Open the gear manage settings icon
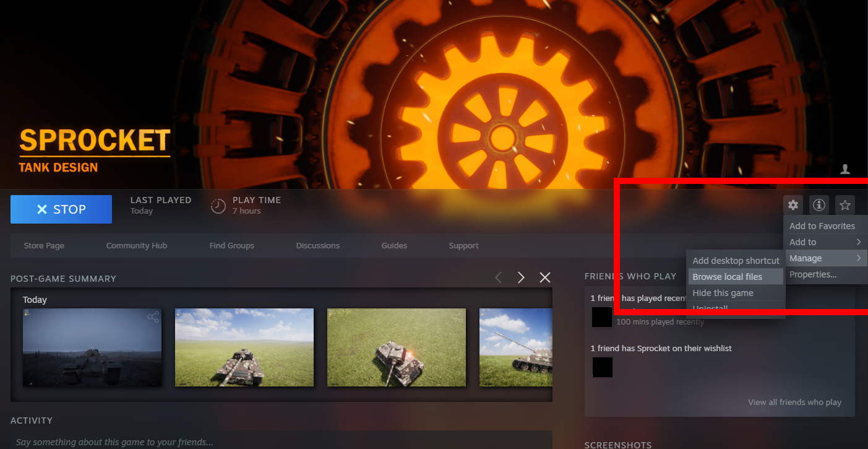 793,205
